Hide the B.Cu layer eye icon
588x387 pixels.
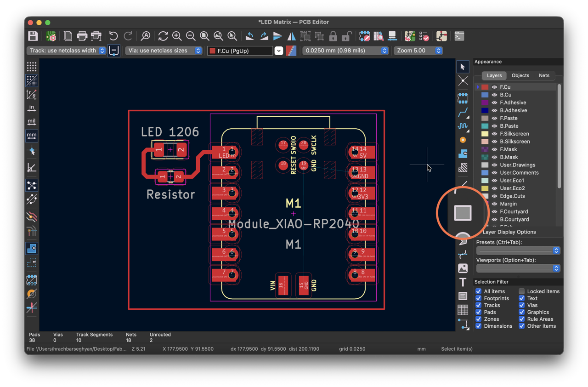(494, 95)
